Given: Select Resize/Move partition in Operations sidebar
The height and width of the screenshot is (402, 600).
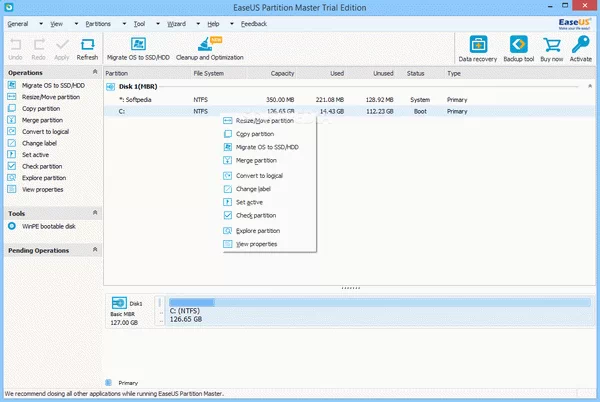Looking at the screenshot, I should tap(51, 97).
